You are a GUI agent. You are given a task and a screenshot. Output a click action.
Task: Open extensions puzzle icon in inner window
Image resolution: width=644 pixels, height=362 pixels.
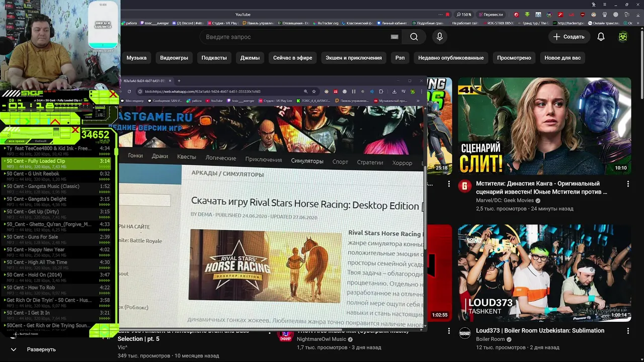(x=381, y=92)
